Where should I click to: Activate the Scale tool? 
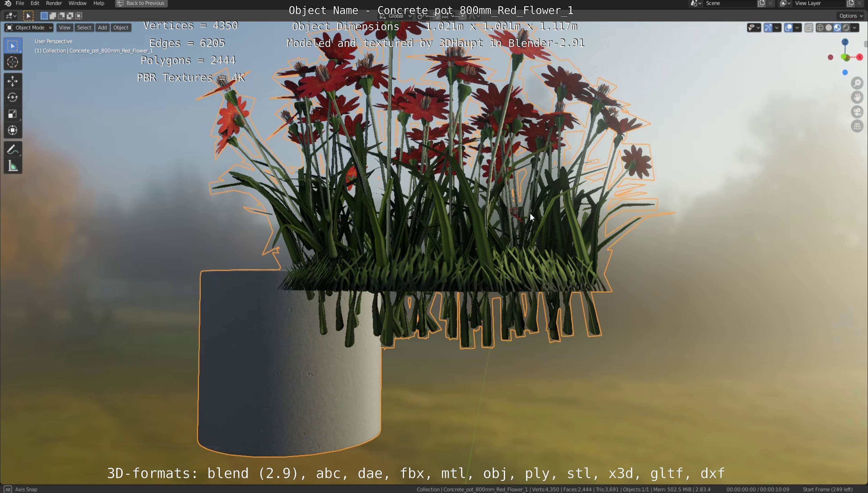pos(13,114)
